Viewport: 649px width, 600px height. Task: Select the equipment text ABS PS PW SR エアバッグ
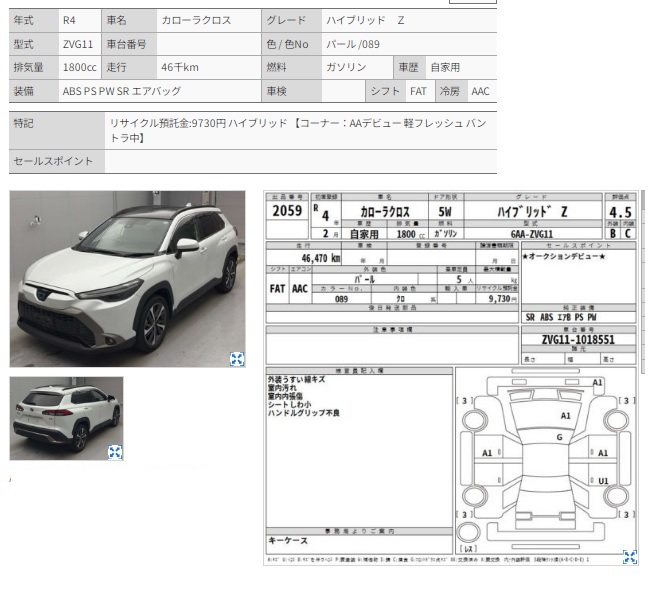(122, 91)
